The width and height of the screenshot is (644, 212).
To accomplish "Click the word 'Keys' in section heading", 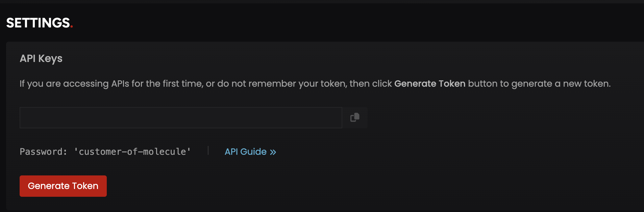I will [x=50, y=58].
